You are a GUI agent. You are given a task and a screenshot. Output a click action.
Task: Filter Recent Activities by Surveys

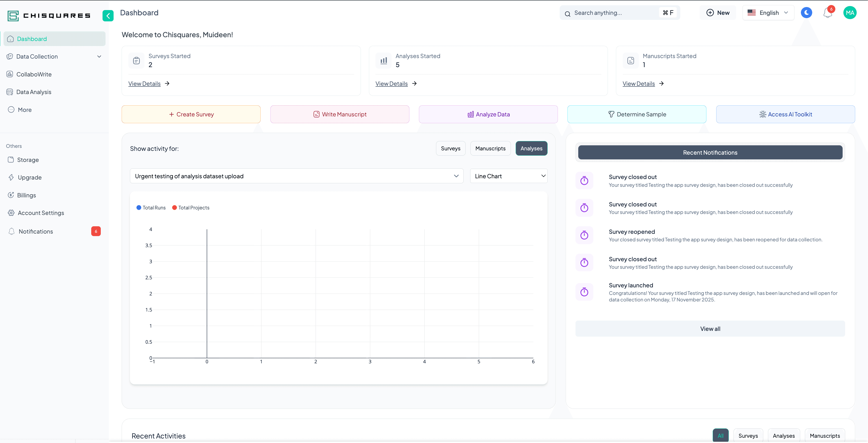pos(748,435)
